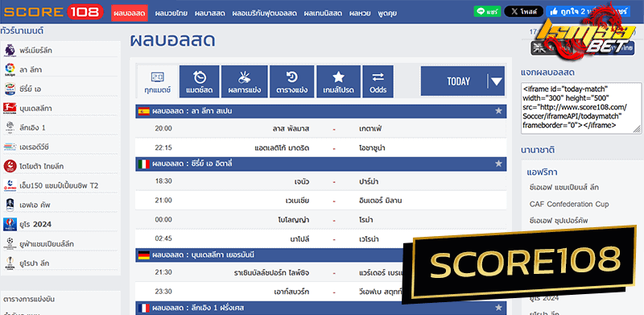The height and width of the screenshot is (315, 644).
Task: Click the LINE share button
Action: tap(487, 11)
